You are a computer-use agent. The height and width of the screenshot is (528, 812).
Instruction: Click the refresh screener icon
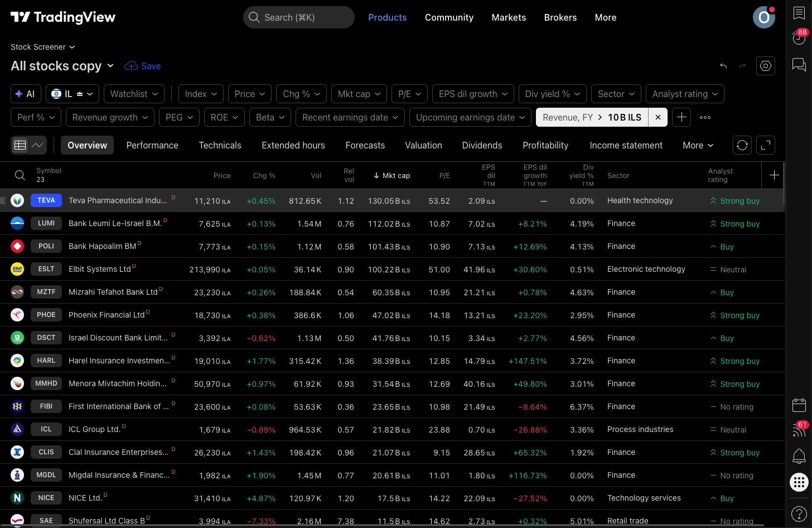[x=742, y=145]
